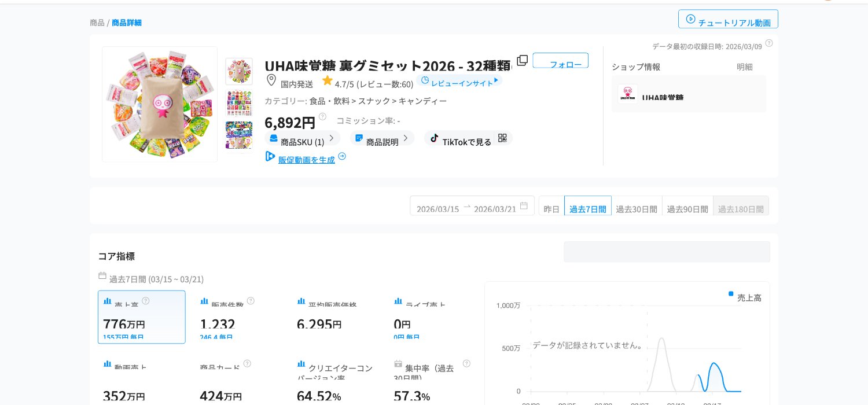Open help via the question mark beside 6,892円
Screen dimensions: 868x405
tap(322, 116)
